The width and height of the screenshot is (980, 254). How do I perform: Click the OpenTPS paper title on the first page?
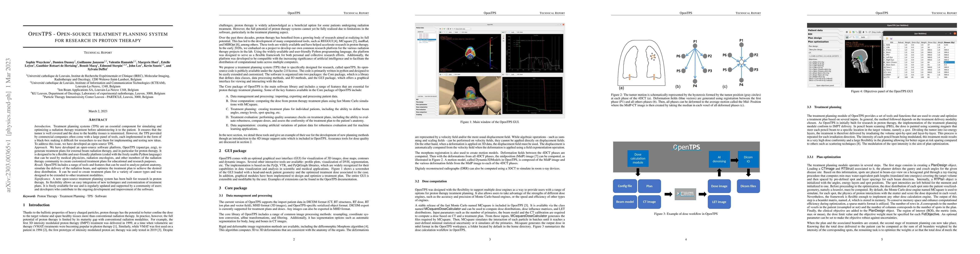[x=98, y=37]
